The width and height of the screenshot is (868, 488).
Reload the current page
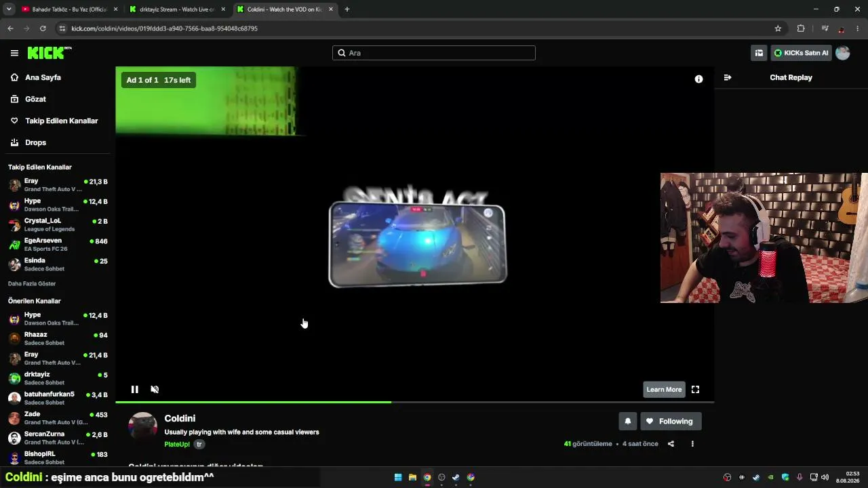43,28
